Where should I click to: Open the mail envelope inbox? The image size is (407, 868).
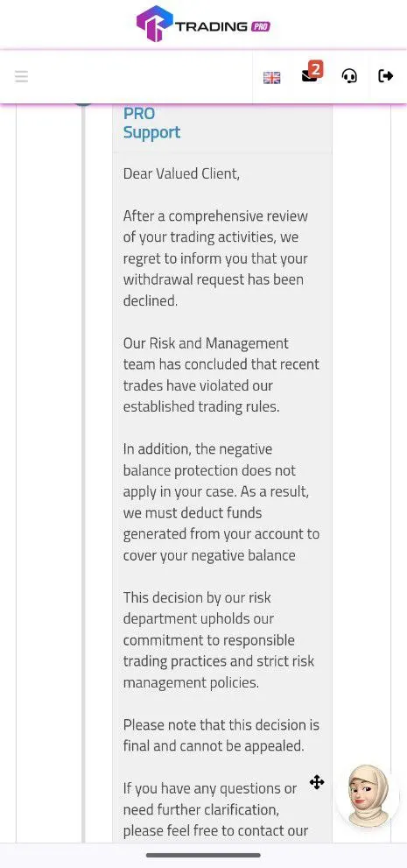pos(309,77)
